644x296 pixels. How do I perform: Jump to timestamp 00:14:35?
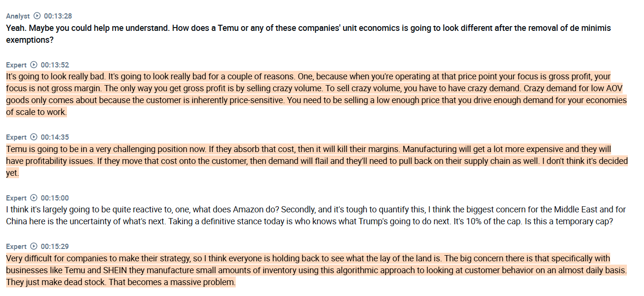click(x=55, y=137)
